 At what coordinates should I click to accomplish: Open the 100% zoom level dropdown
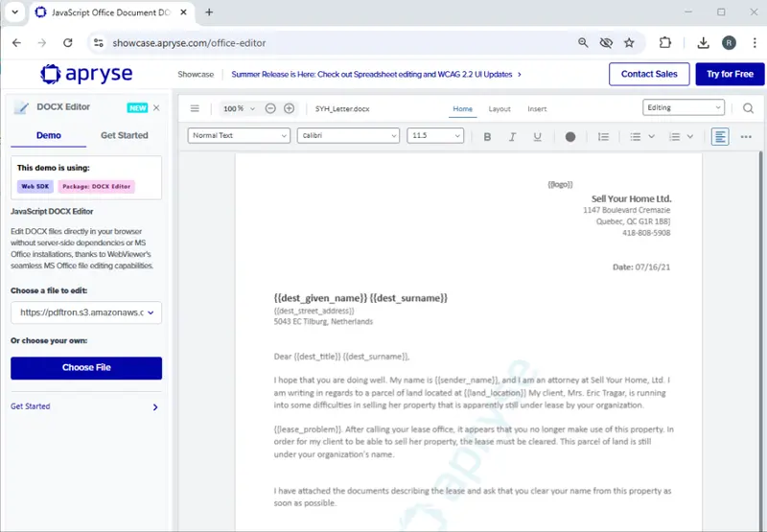[239, 108]
